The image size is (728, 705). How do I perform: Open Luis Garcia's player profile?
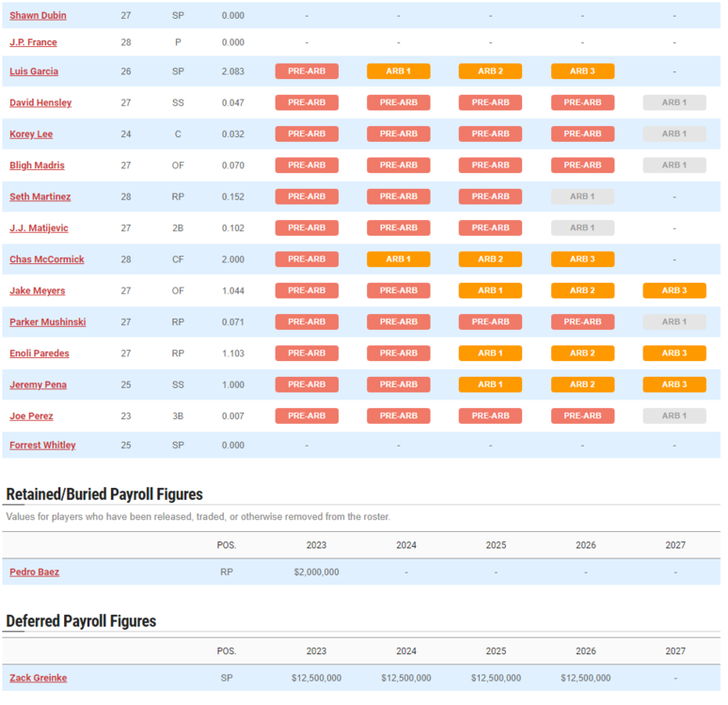(x=34, y=71)
